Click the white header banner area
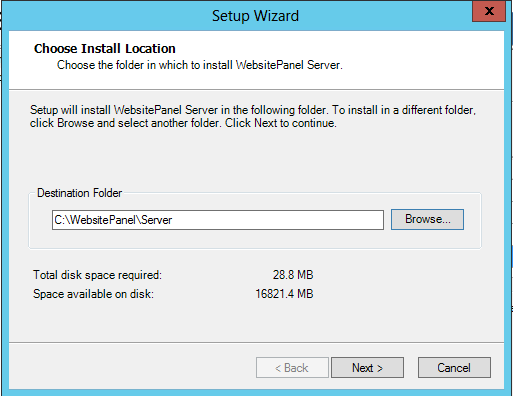The width and height of the screenshot is (513, 396). pos(256,60)
